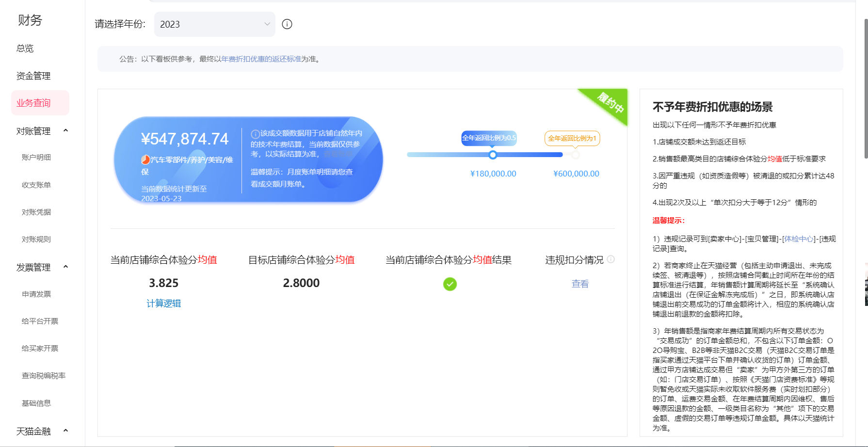Open 给平台开票 in the sidebar
The image size is (868, 447).
(x=40, y=321)
